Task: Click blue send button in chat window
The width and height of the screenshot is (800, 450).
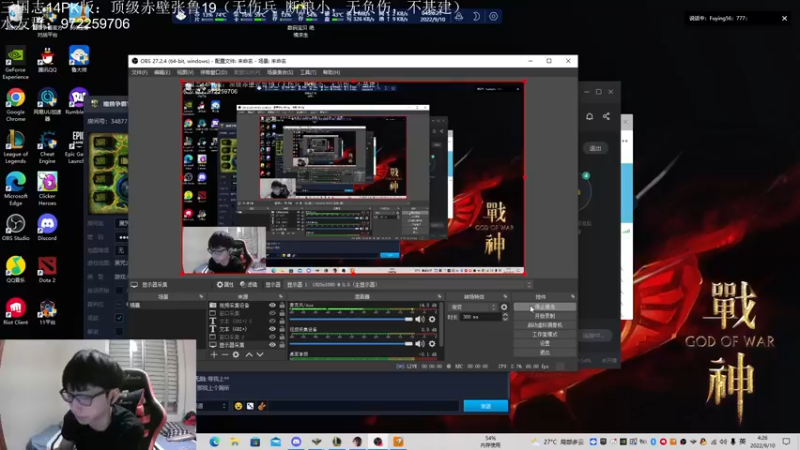Action: click(485, 406)
